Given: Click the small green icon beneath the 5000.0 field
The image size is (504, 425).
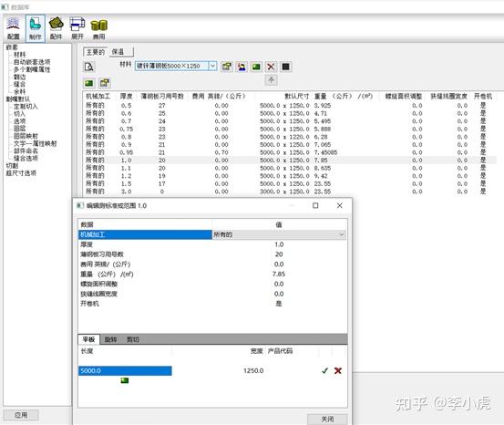Looking at the screenshot, I should (125, 380).
